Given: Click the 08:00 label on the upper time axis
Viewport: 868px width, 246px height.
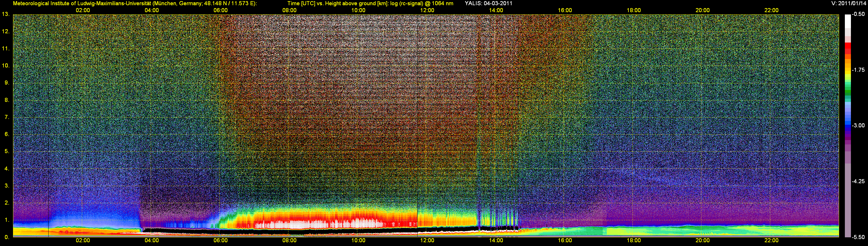Looking at the screenshot, I should click(x=289, y=10).
